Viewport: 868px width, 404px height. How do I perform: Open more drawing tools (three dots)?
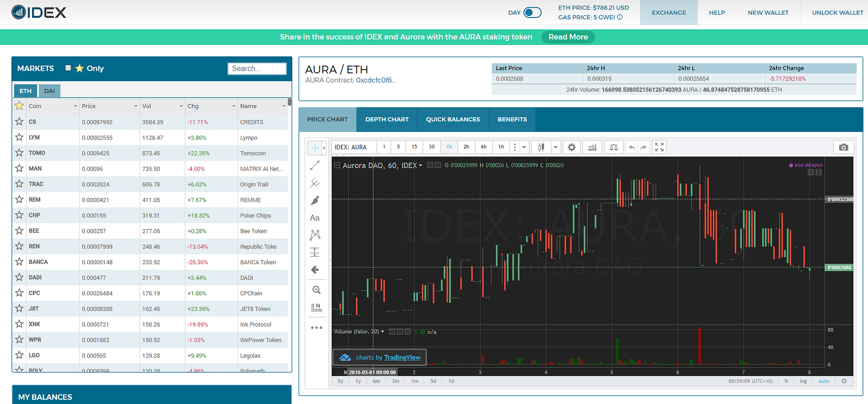[x=316, y=327]
